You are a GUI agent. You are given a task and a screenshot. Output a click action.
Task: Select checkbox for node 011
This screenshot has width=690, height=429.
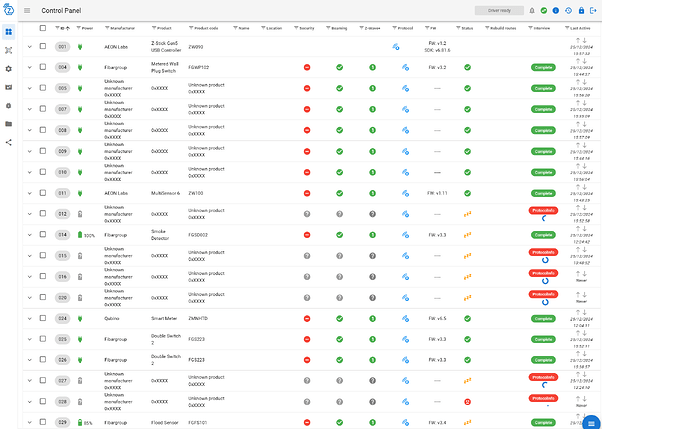click(x=42, y=193)
